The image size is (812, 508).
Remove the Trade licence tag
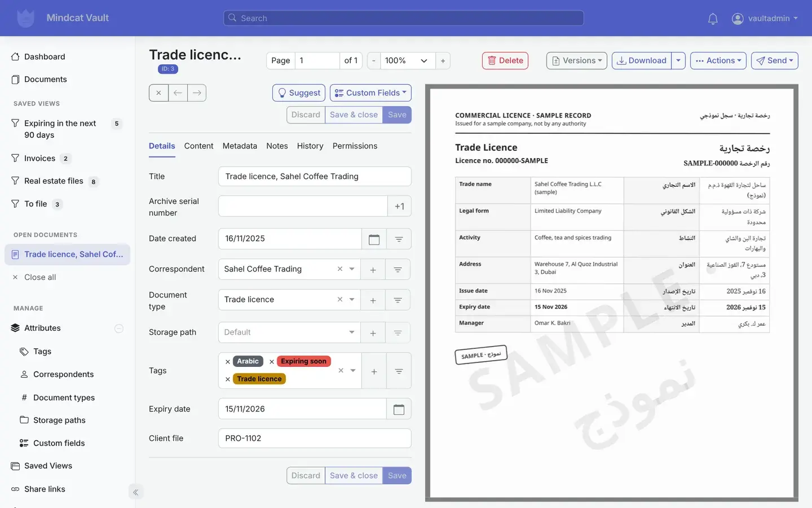228,379
